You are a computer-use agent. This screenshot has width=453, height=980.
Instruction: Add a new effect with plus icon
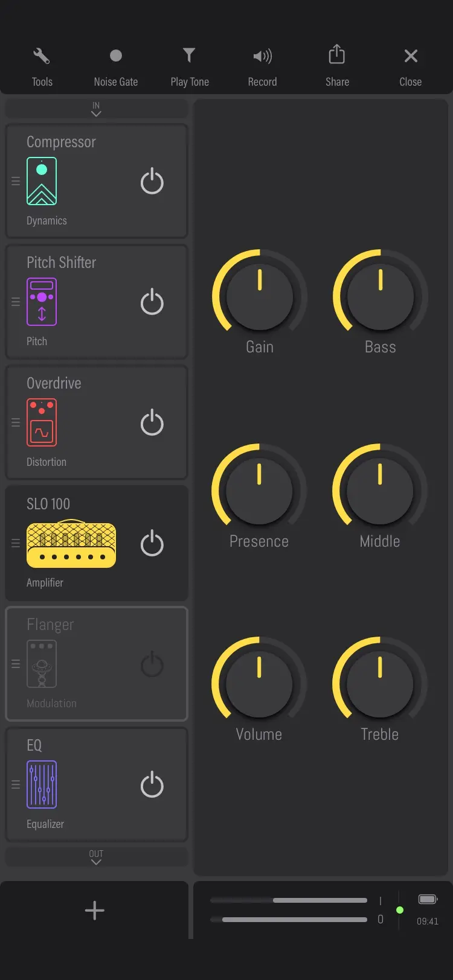pyautogui.click(x=95, y=911)
